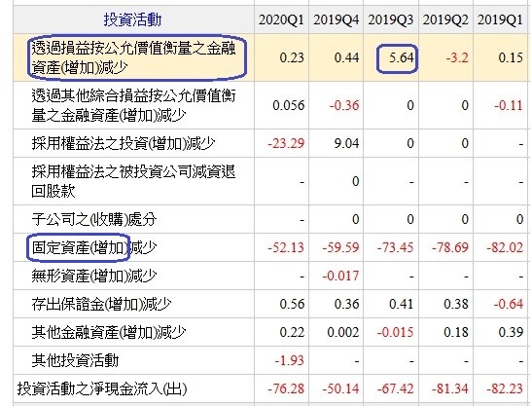Click the -0.64 value in 存出保證金 row
The height and width of the screenshot is (406, 532).
click(x=509, y=304)
